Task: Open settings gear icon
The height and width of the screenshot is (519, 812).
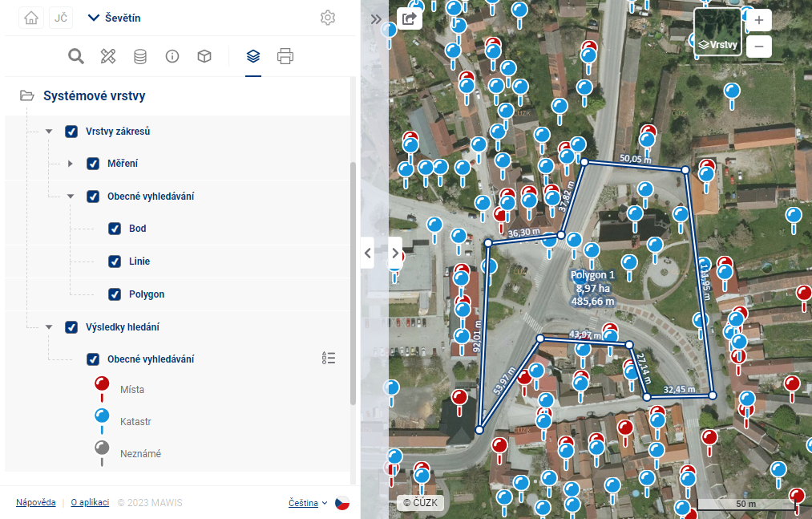Action: pos(327,18)
